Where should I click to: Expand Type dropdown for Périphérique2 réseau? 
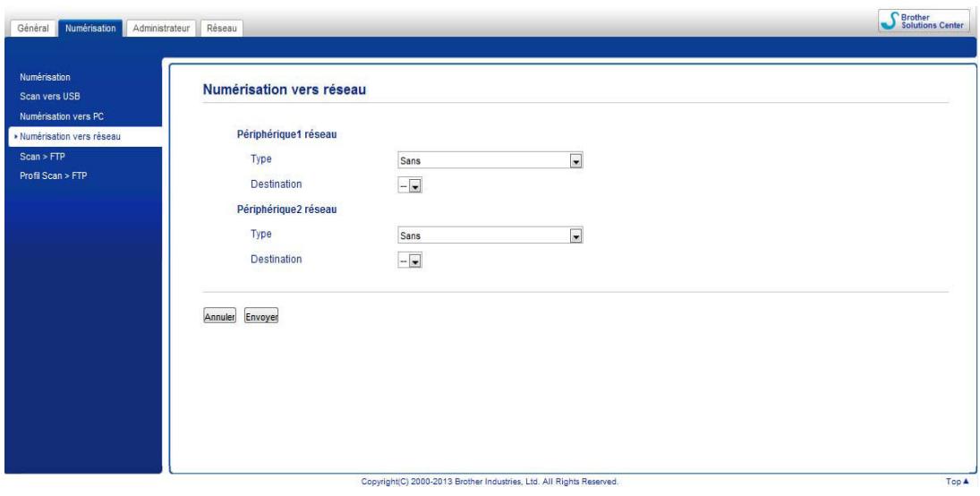[490, 235]
